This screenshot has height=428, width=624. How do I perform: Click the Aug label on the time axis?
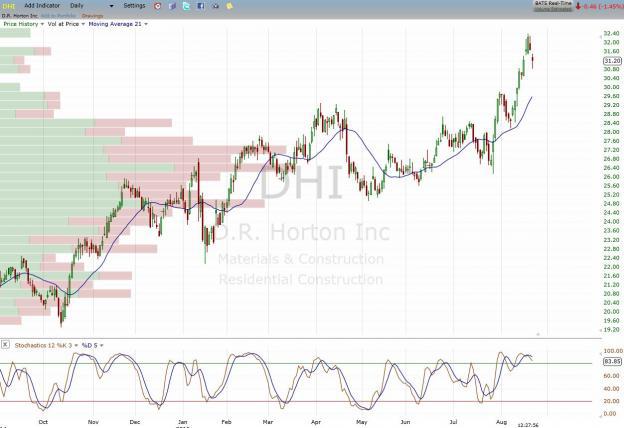click(x=501, y=422)
